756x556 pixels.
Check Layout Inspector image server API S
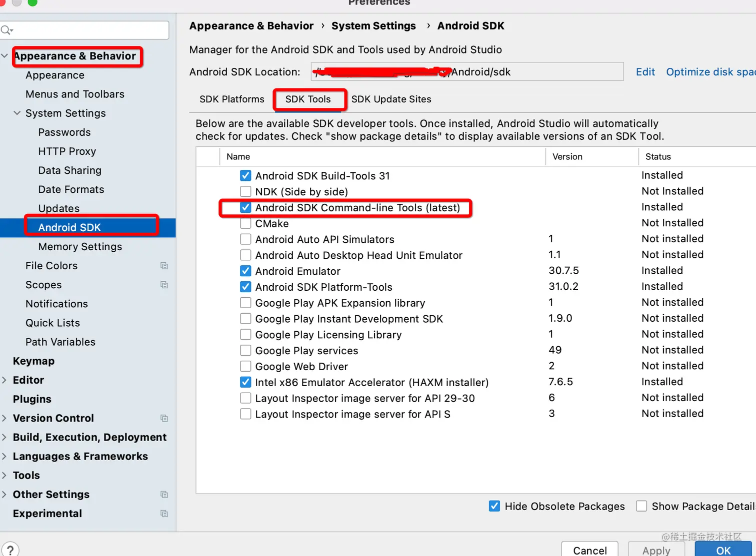click(x=245, y=414)
